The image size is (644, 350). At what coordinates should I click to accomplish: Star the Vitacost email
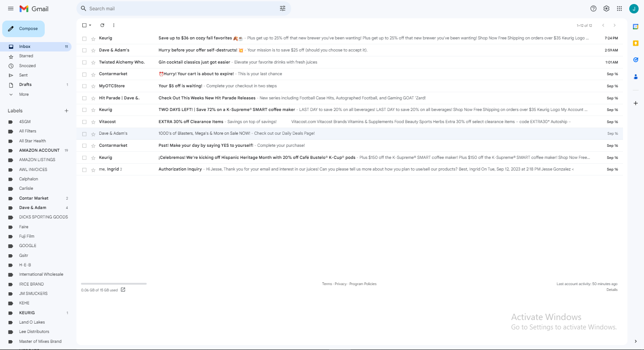click(93, 122)
